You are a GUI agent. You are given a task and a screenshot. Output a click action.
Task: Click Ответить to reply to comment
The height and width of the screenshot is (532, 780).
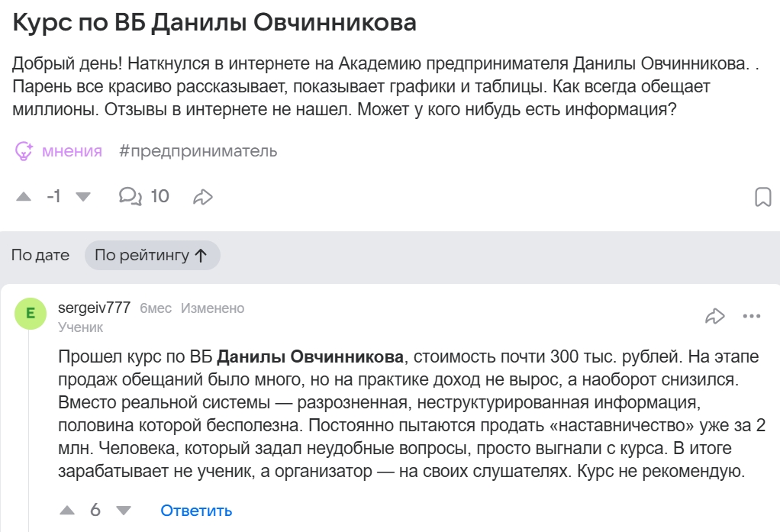pyautogui.click(x=196, y=511)
